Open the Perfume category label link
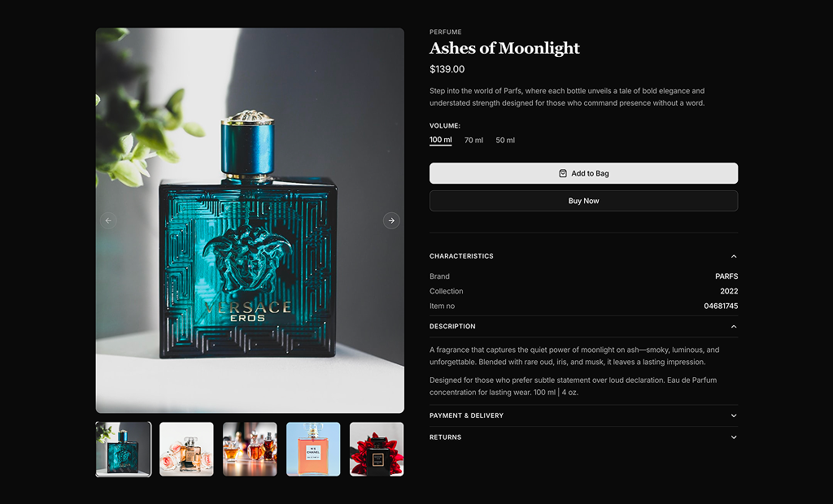Screen dimensions: 833x504 click(445, 32)
